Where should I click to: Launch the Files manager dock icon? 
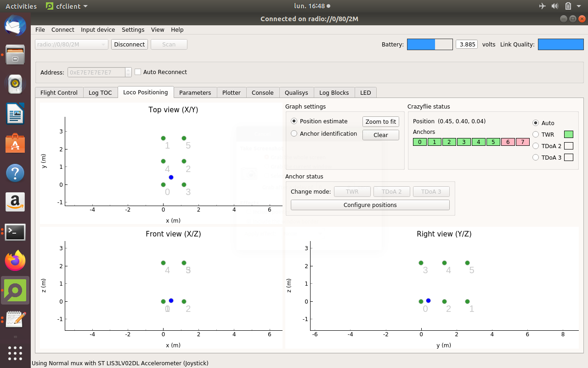coord(15,55)
